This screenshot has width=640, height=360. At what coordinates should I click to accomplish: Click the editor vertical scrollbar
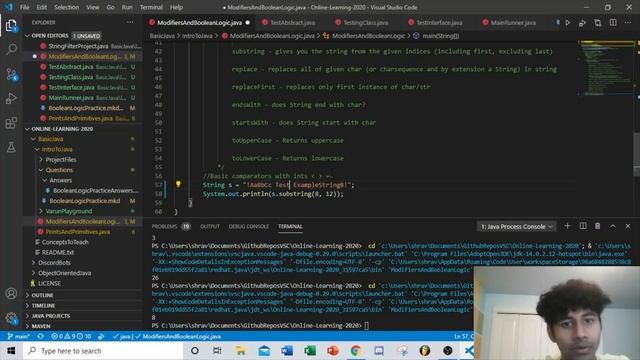637,154
